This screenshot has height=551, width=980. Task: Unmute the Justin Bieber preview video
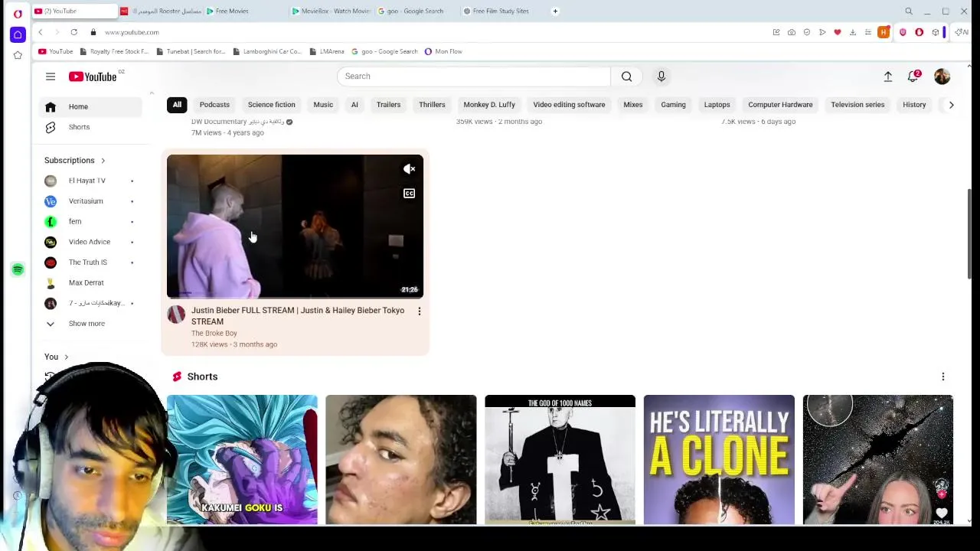(409, 169)
